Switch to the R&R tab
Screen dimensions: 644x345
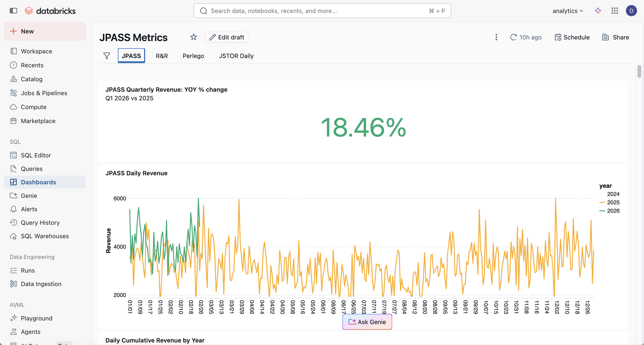click(162, 56)
